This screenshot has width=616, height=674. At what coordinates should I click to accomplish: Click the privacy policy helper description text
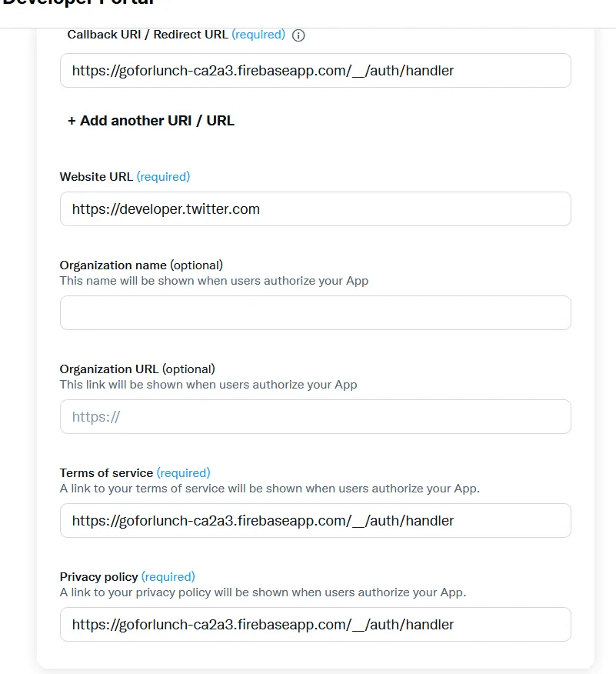click(x=263, y=592)
